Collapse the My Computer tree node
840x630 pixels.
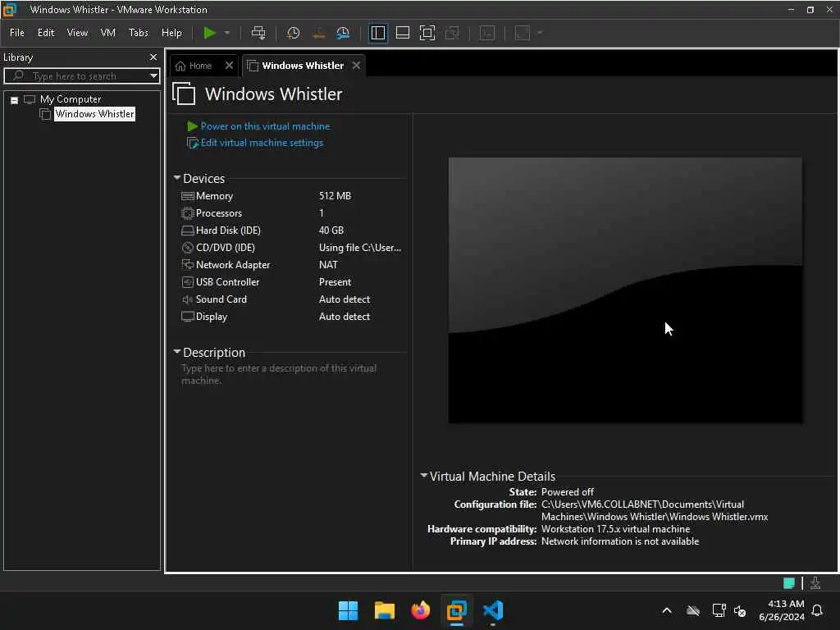(x=15, y=100)
